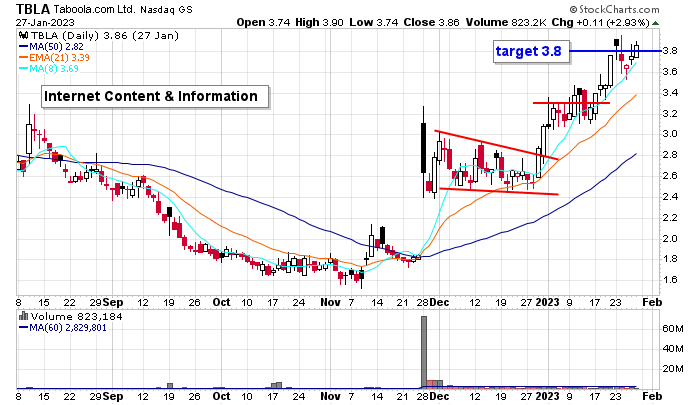
Task: Click the target 3.8 annotation label
Action: click(531, 51)
